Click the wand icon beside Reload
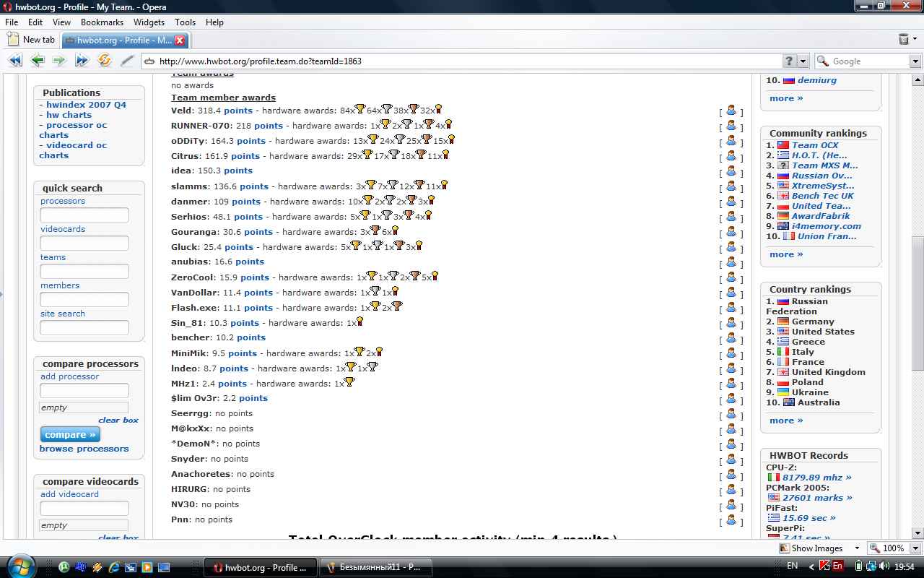This screenshot has height=578, width=924. click(127, 61)
